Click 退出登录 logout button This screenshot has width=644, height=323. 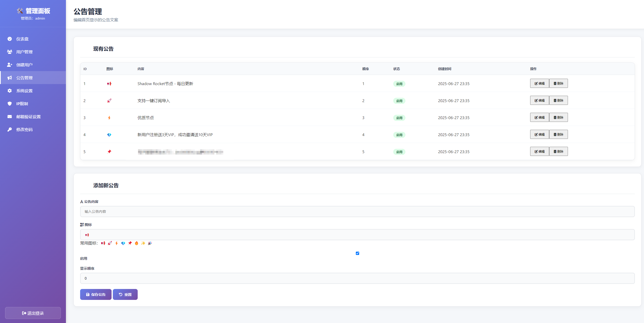tap(33, 313)
